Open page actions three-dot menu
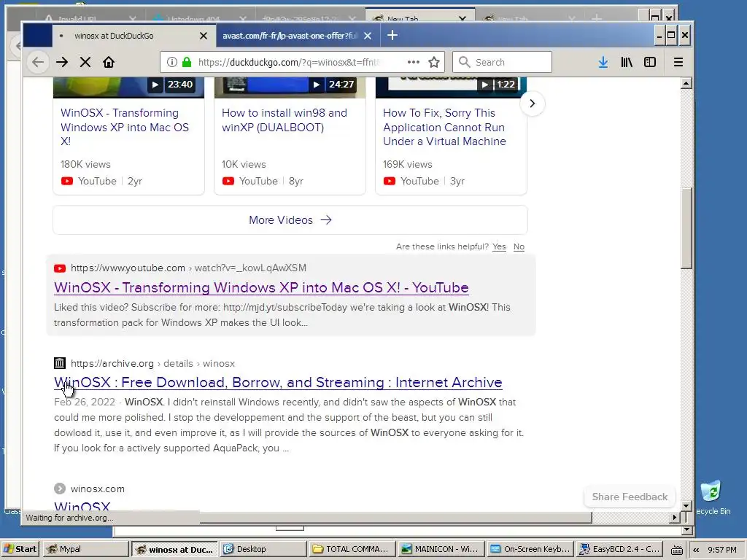 (414, 62)
